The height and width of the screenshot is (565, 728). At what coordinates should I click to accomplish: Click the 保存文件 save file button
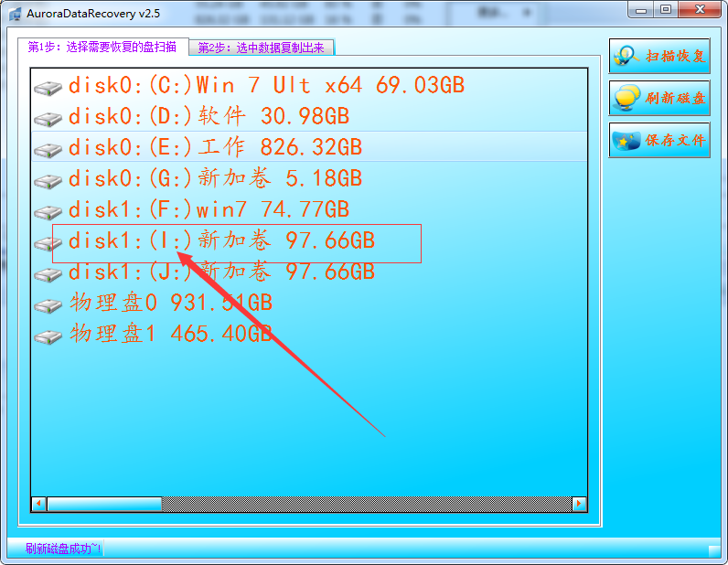(659, 140)
